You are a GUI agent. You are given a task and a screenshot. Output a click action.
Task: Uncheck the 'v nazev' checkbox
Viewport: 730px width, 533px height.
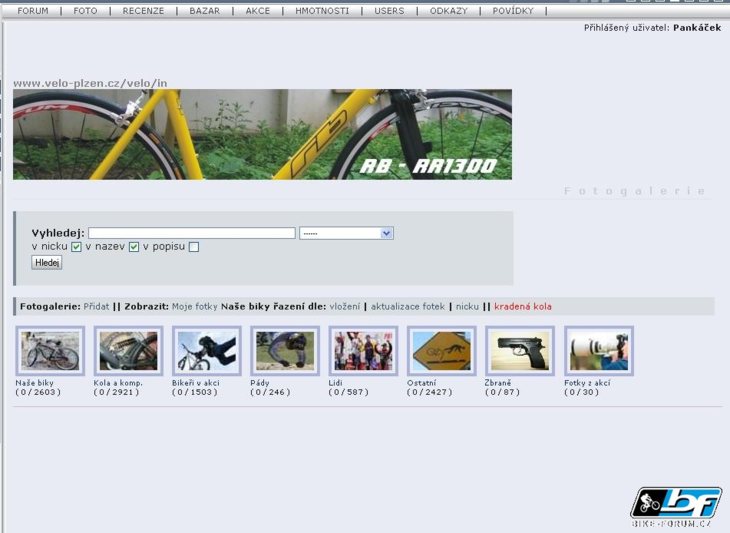pos(134,247)
